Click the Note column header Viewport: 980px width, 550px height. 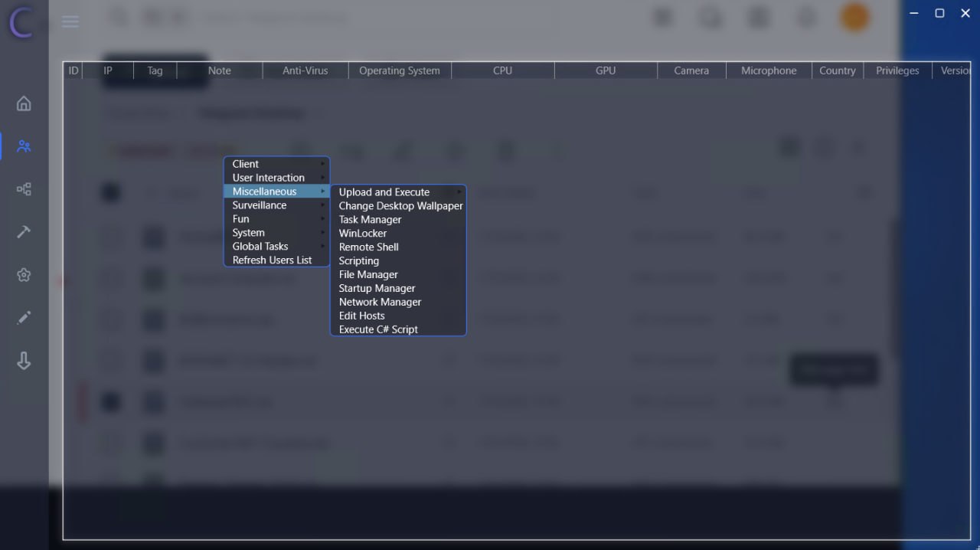[219, 70]
